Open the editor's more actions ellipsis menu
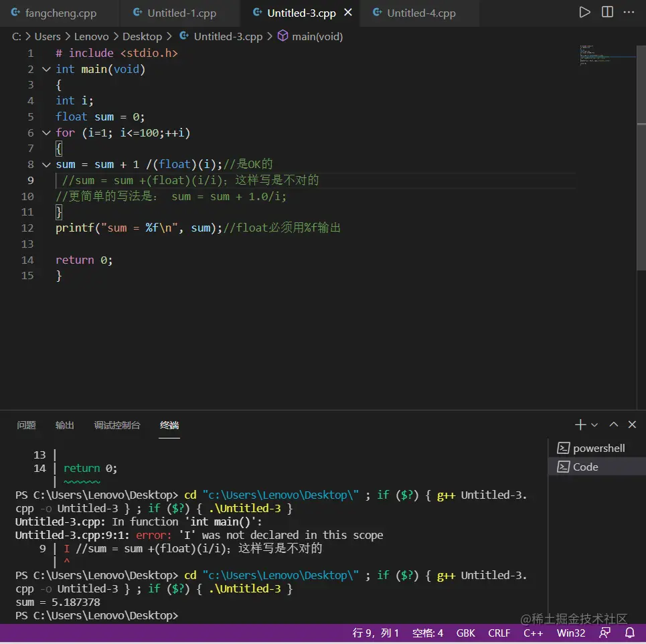646x644 pixels. coord(630,12)
